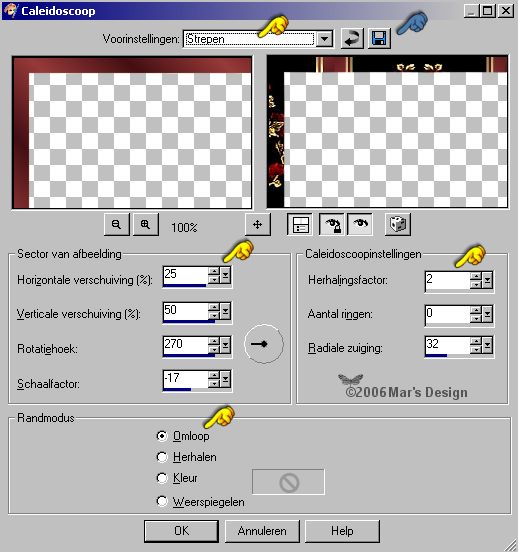Save preset with the floppy disk icon

coord(379,38)
